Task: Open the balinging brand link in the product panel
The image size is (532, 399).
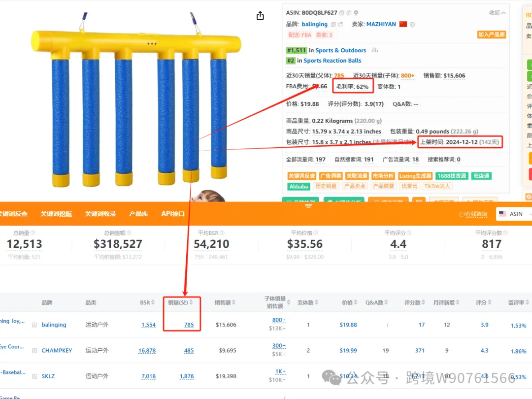Action: pos(314,24)
